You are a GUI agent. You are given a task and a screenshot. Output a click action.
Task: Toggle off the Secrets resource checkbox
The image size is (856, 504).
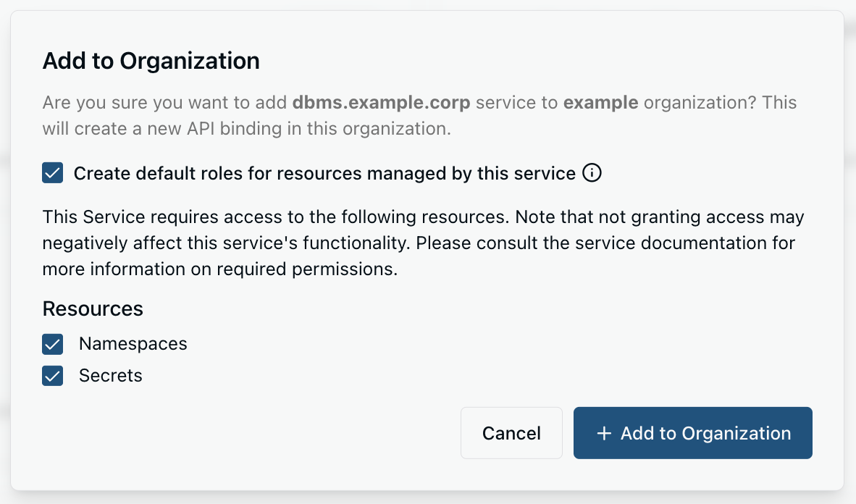(x=52, y=376)
